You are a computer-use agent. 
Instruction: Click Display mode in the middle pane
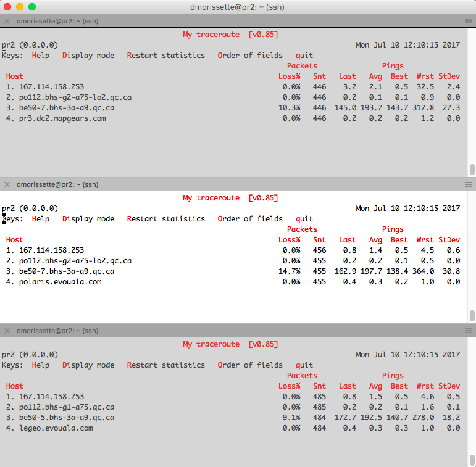click(x=88, y=219)
